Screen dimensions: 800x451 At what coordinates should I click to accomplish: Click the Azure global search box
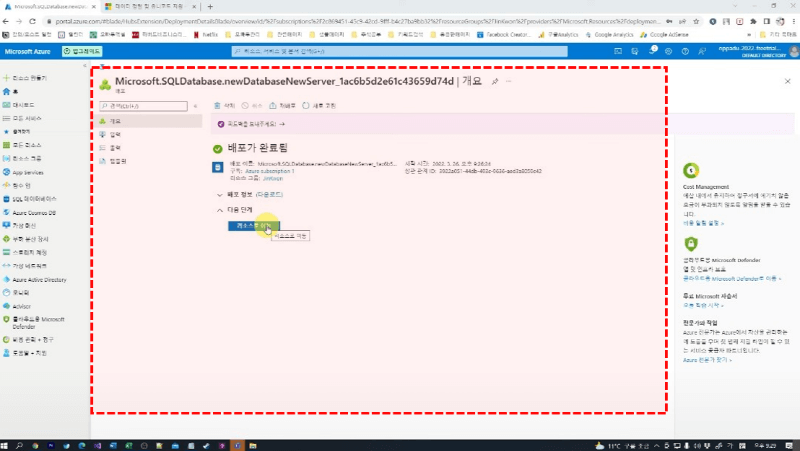click(x=399, y=51)
